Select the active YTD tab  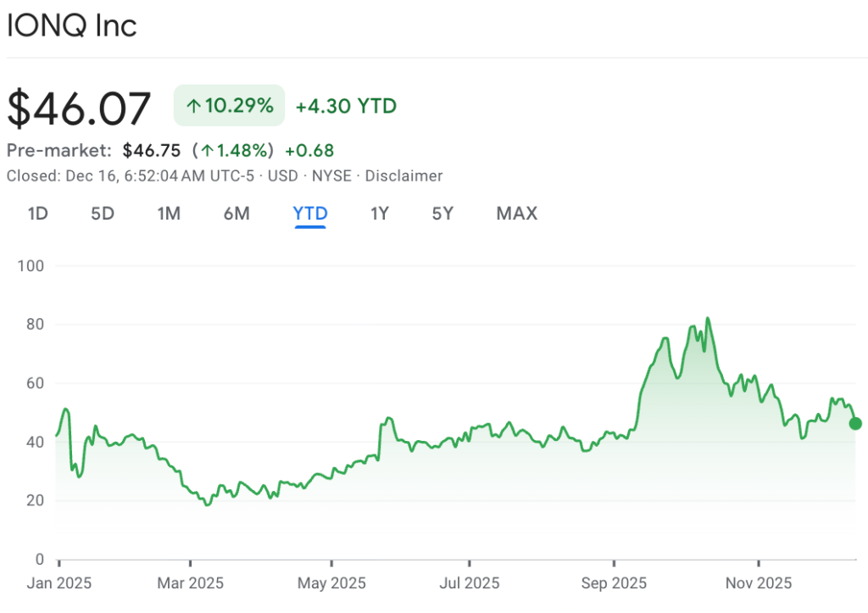click(310, 214)
